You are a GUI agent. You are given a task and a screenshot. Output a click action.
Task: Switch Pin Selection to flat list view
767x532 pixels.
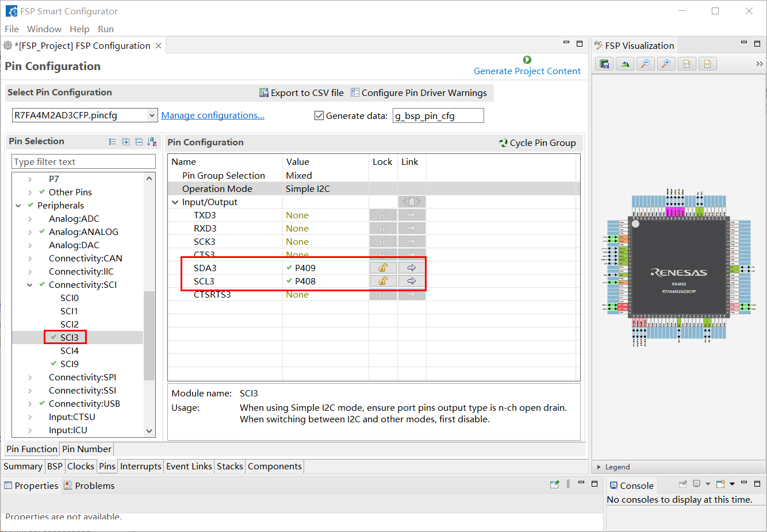coord(112,142)
